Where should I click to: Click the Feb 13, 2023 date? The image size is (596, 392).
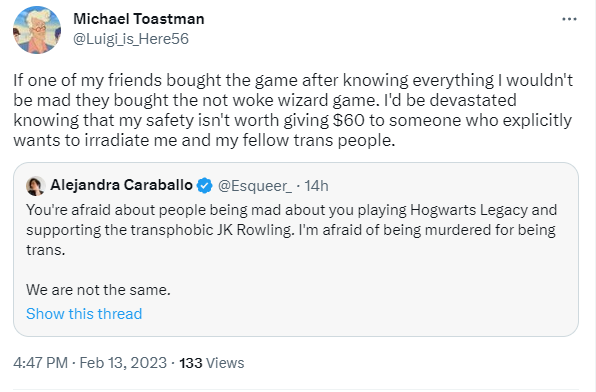(123, 363)
